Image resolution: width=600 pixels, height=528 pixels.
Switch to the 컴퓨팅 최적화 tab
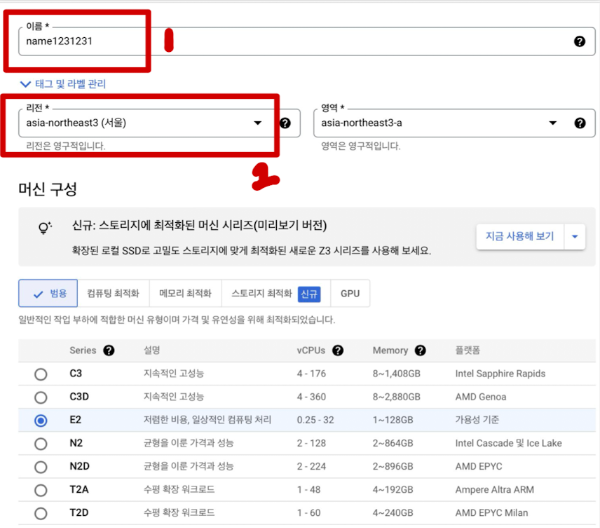click(x=113, y=293)
